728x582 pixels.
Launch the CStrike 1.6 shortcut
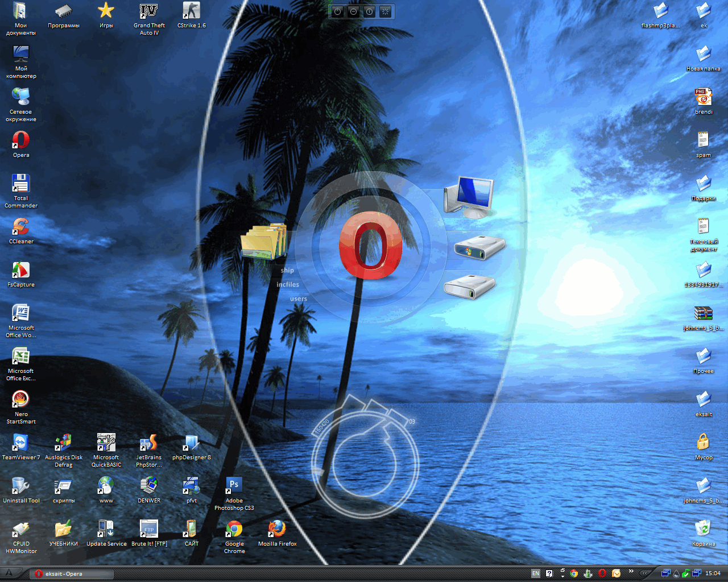coord(192,15)
